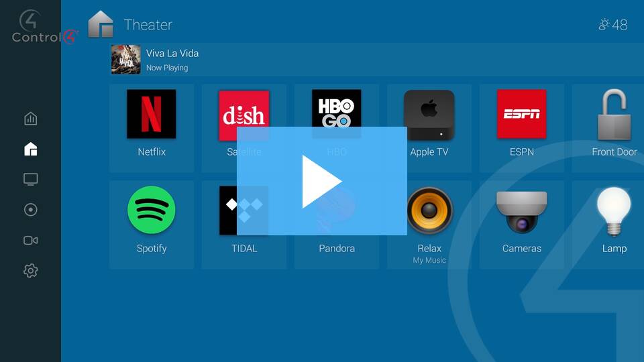Open the circular record/listen sidebar icon
The image size is (644, 362).
(x=30, y=210)
